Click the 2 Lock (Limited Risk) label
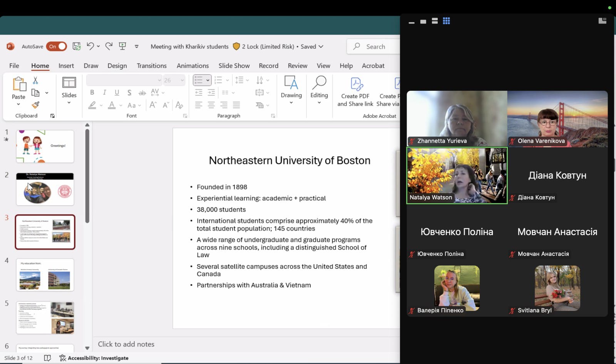The width and height of the screenshot is (616, 364). 268,46
